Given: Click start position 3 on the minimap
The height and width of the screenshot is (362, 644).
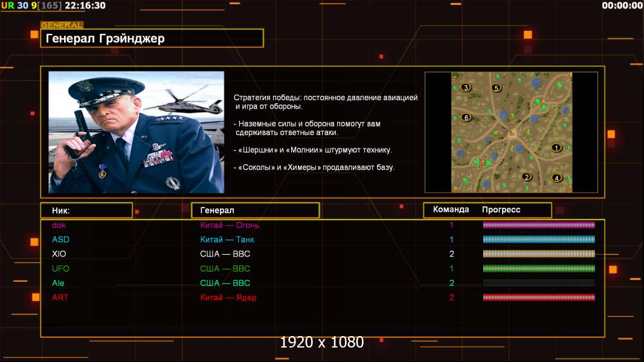Looking at the screenshot, I should [x=465, y=87].
